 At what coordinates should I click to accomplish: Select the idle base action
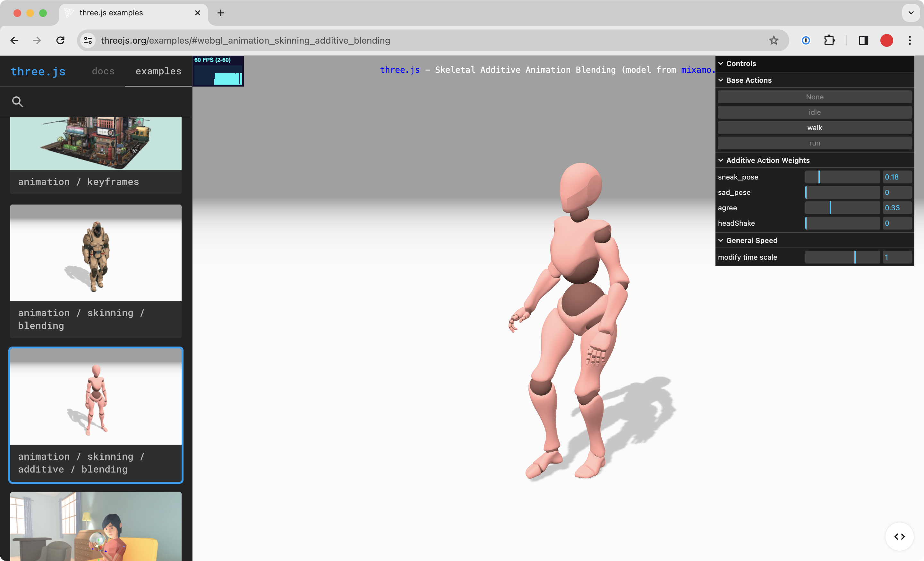pyautogui.click(x=814, y=112)
